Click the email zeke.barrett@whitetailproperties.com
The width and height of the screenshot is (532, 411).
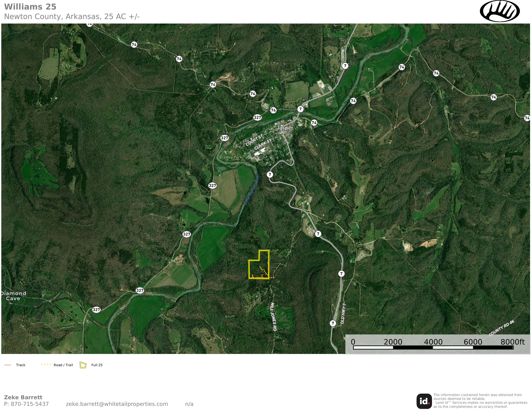[x=117, y=404]
